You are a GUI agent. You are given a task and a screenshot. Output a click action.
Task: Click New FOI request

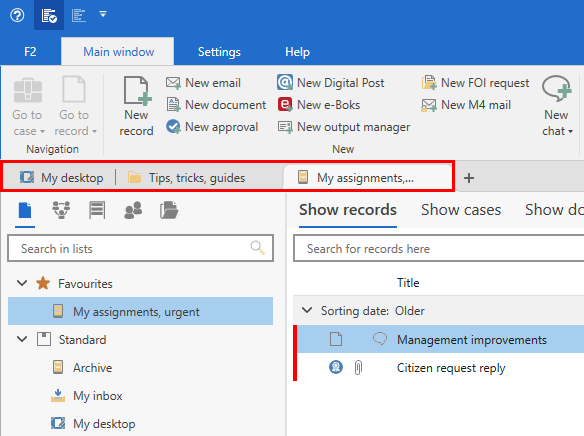475,83
